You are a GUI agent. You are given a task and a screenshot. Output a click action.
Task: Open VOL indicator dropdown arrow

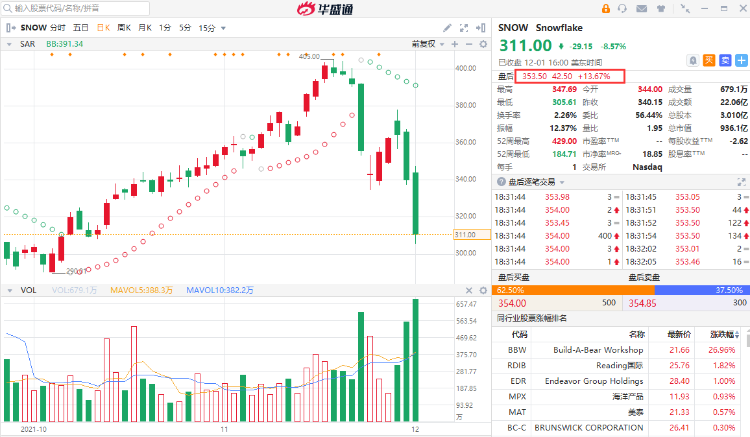tap(9, 291)
